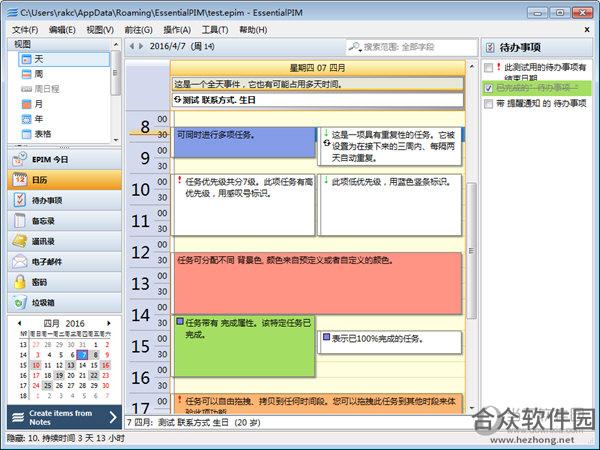Screen dimensions: 600x450
Task: Open the 前往(G) menu
Action: click(139, 30)
